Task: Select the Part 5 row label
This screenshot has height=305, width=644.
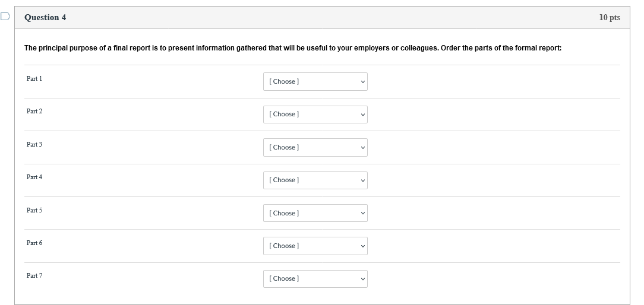Action: [34, 211]
